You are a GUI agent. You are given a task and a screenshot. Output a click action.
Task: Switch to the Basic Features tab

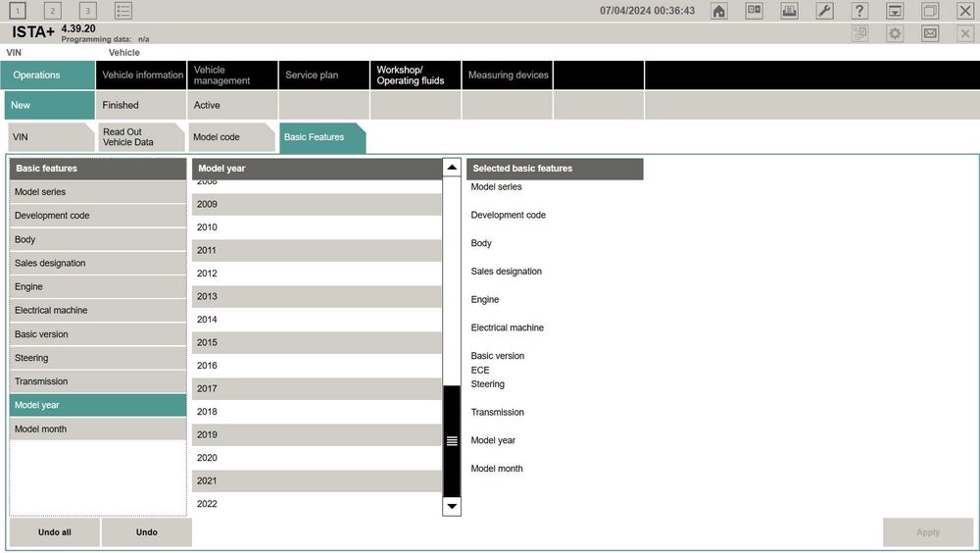pos(321,137)
